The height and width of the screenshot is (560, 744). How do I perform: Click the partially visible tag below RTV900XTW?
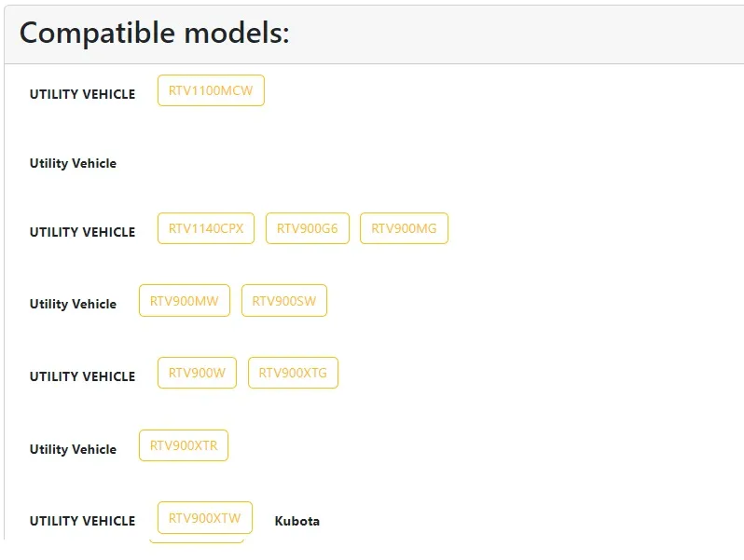click(197, 540)
